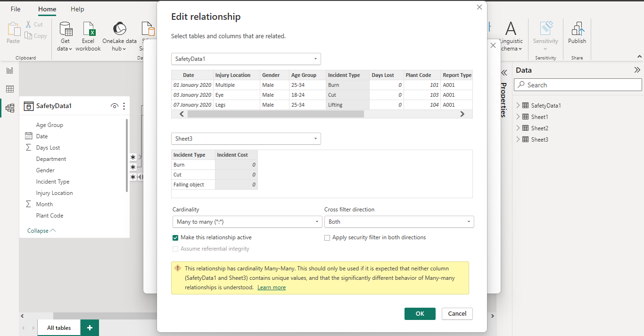Switch to Model view in the left sidebar
Image resolution: width=644 pixels, height=336 pixels.
9,108
